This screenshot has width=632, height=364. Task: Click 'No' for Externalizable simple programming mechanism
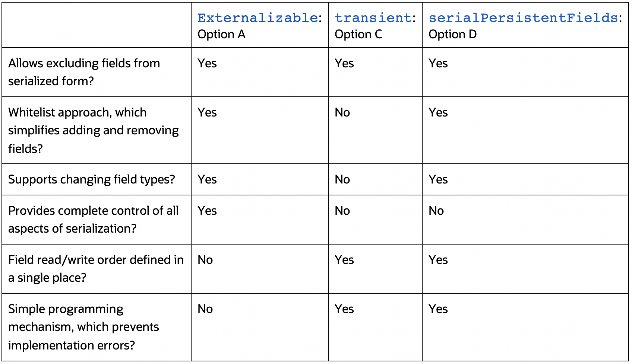[205, 309]
